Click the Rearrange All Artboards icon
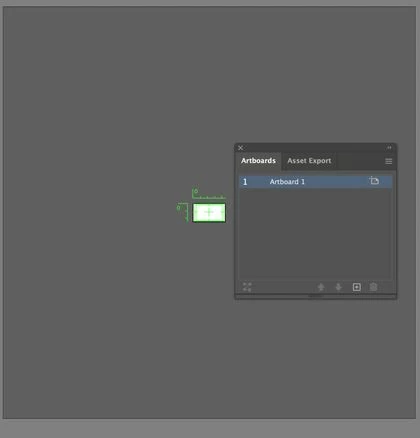The height and width of the screenshot is (438, 420). click(x=247, y=287)
